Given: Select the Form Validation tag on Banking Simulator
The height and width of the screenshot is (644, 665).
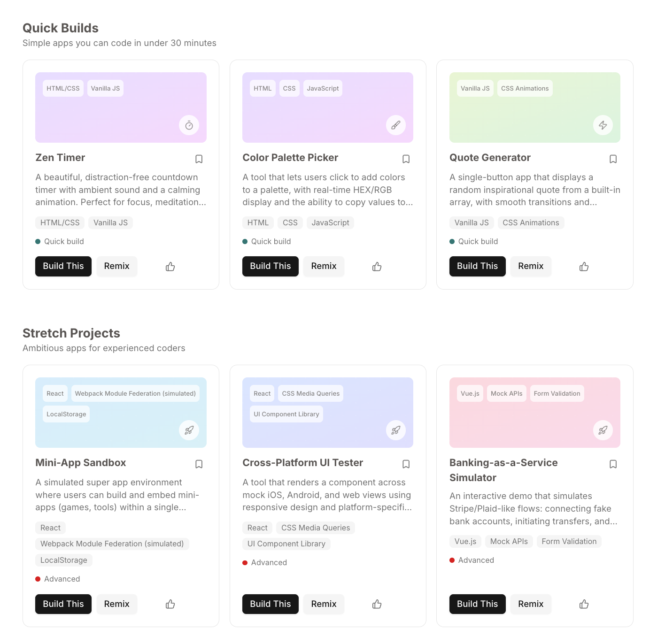Looking at the screenshot, I should pyautogui.click(x=569, y=541).
